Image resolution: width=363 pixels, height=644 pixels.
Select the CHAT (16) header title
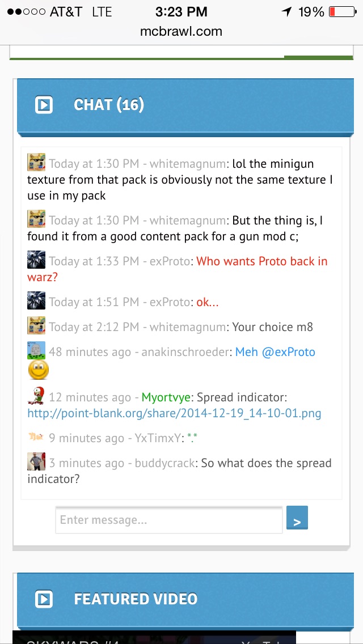109,105
